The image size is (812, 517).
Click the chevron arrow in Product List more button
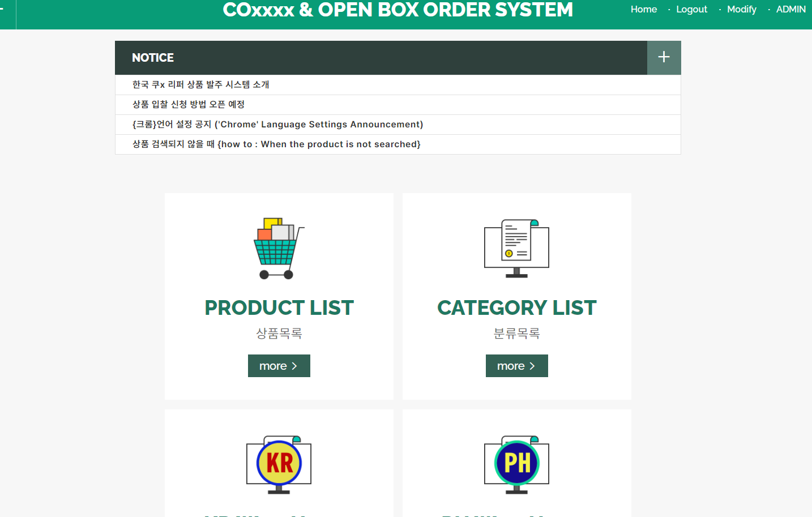coord(293,366)
